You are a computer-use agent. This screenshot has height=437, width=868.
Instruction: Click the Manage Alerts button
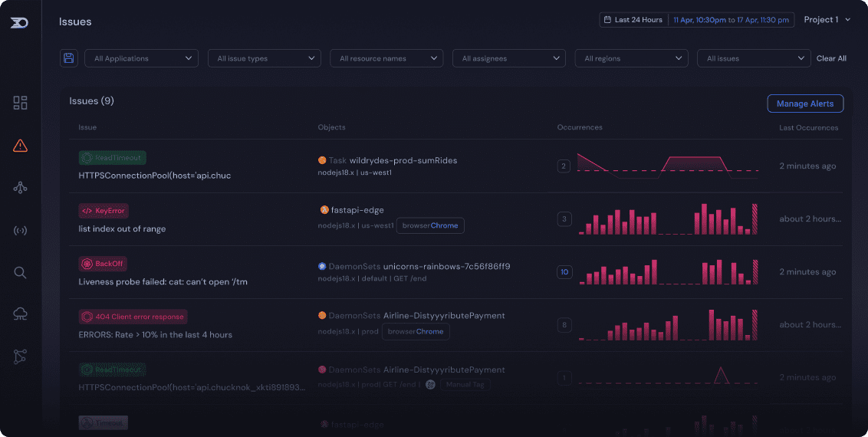(x=805, y=103)
